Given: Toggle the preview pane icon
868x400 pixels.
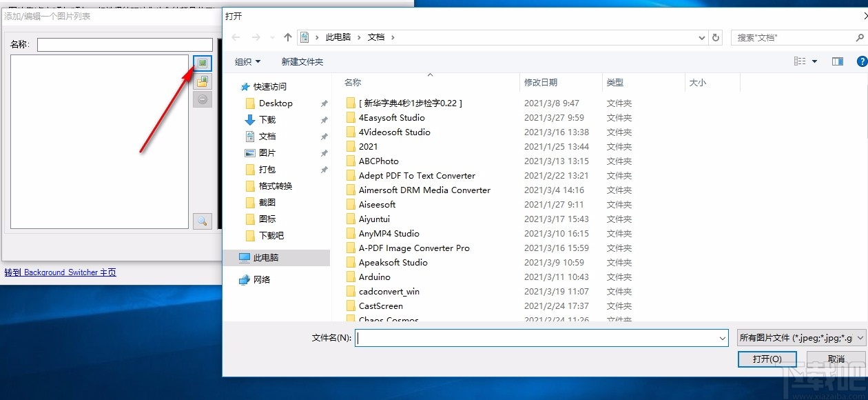Looking at the screenshot, I should point(837,61).
